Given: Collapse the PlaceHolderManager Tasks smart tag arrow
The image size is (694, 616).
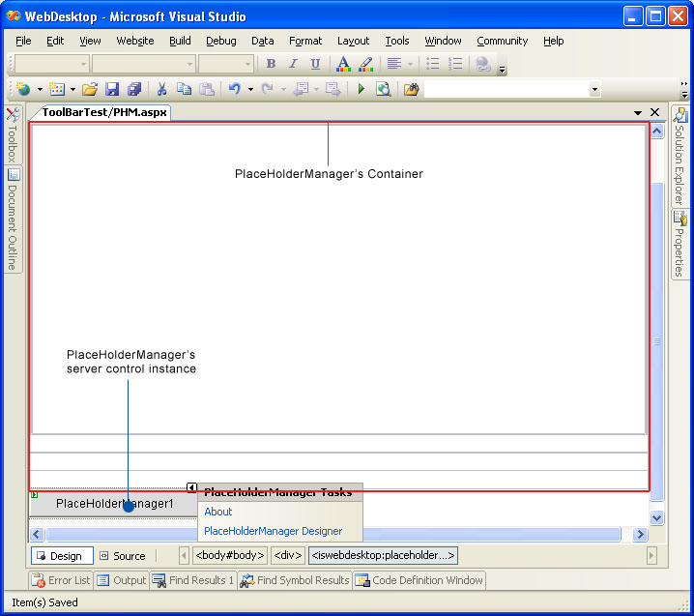Looking at the screenshot, I should (191, 488).
